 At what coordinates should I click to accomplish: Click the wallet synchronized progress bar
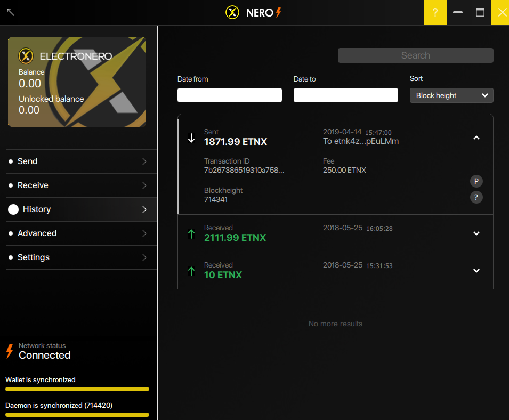(77, 389)
